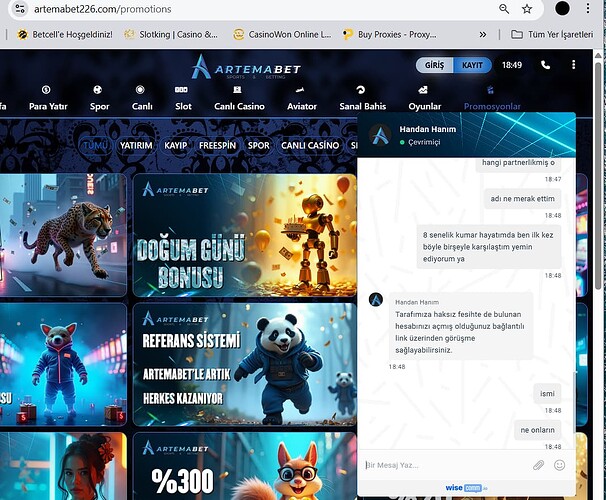Select the YATIRIM promotion filter

[136, 145]
